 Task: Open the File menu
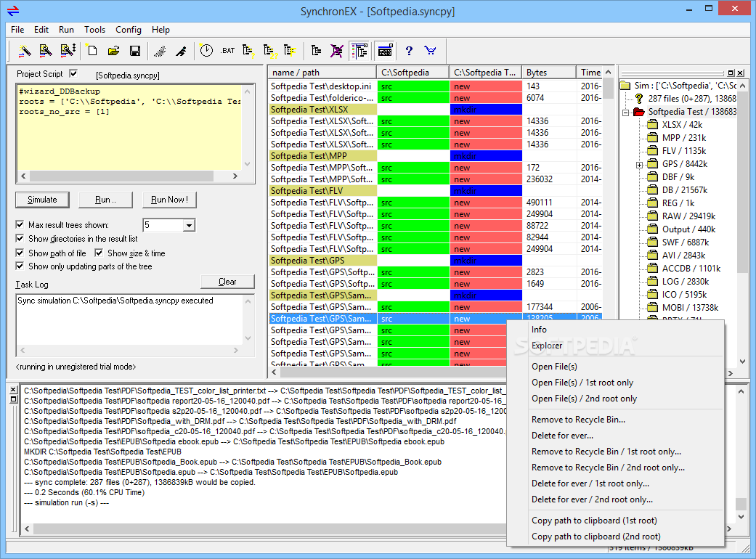click(x=17, y=30)
